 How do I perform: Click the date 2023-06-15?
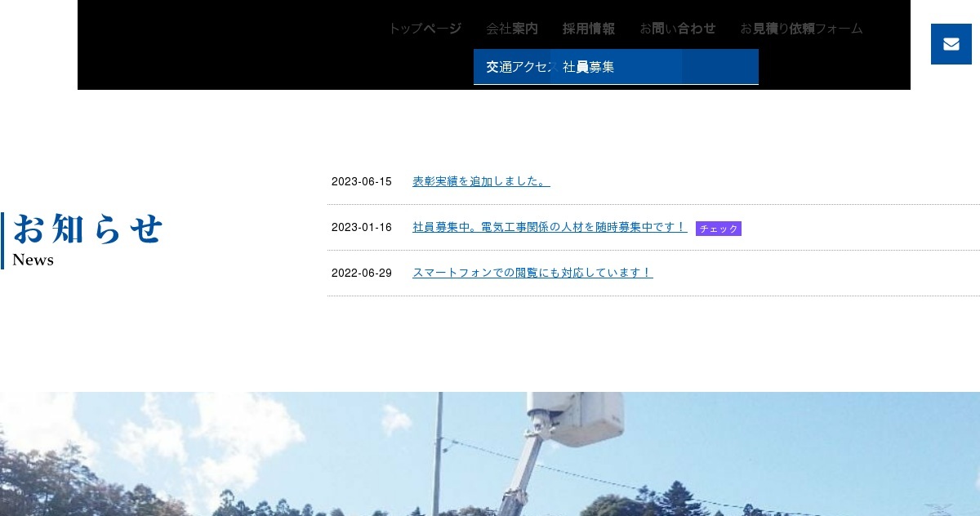362,181
